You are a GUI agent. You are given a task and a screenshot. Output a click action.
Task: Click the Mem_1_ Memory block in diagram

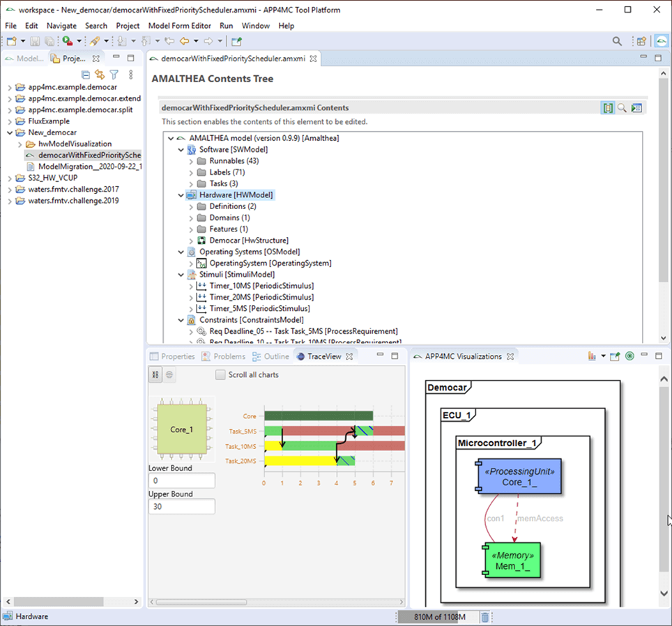[512, 560]
